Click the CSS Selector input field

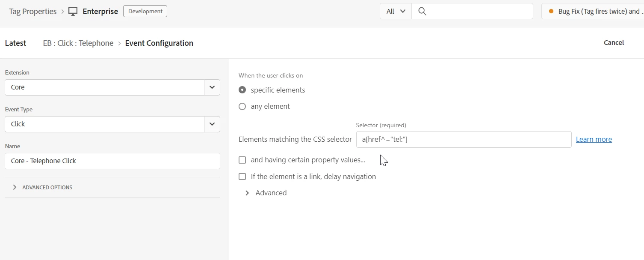(464, 139)
